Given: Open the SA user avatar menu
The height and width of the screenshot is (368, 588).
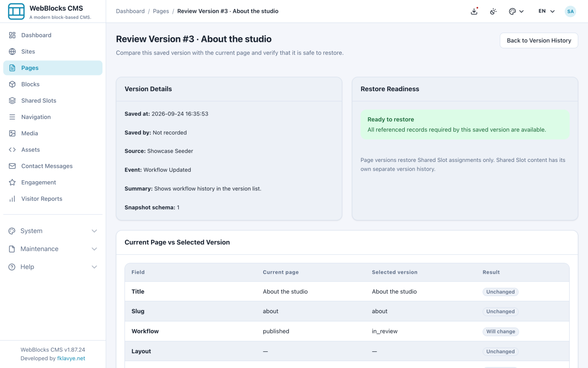Looking at the screenshot, I should pos(570,11).
